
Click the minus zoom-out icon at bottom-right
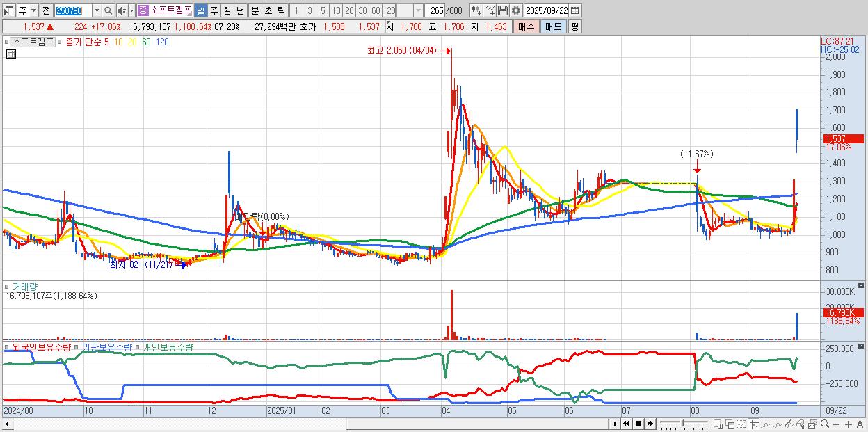pos(837,424)
